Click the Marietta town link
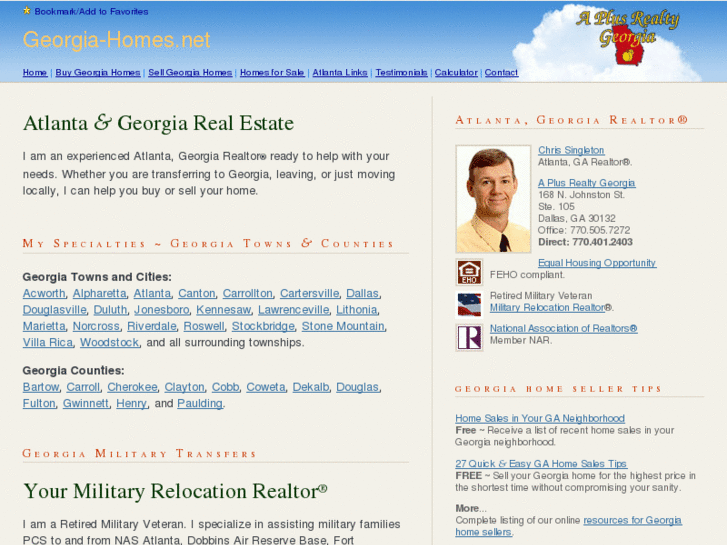This screenshot has width=727, height=545. coord(44,326)
